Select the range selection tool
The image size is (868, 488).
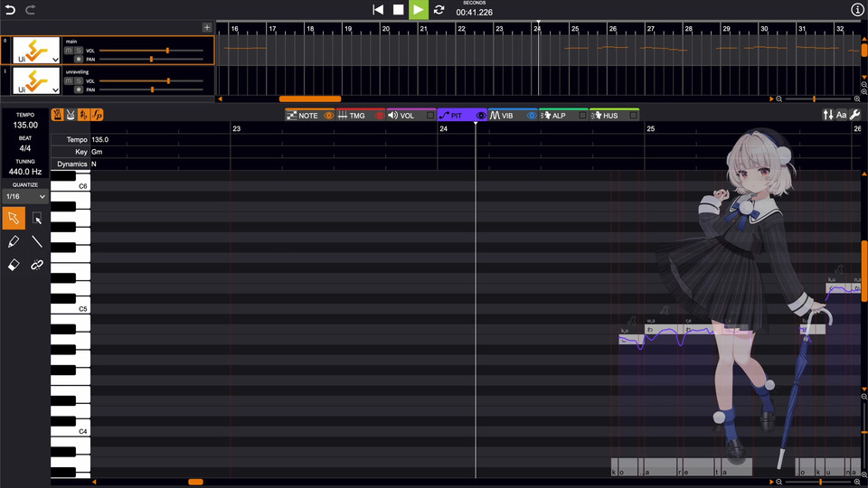pos(37,218)
